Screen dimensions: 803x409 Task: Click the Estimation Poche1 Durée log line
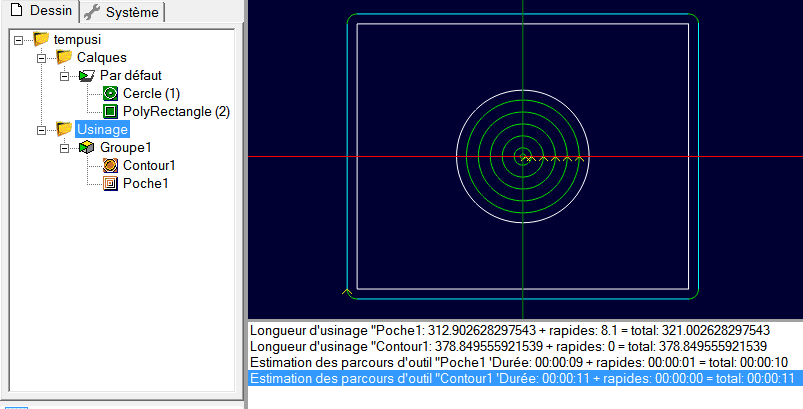pyautogui.click(x=519, y=363)
